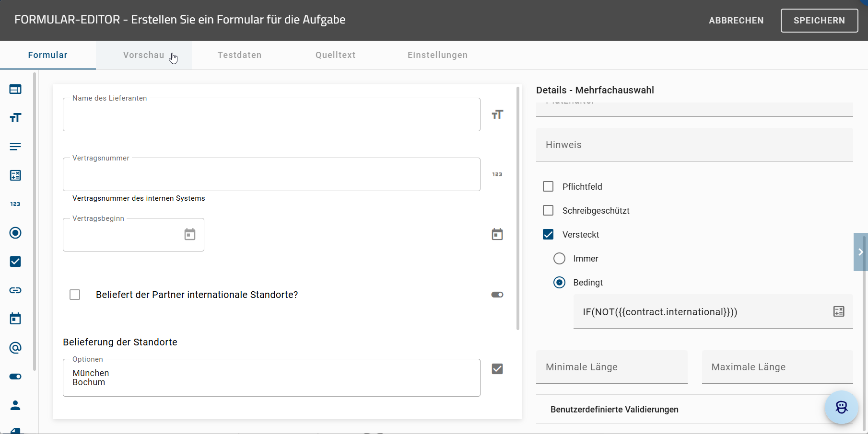Select the text field element icon
This screenshot has width=868, height=434.
pos(15,117)
